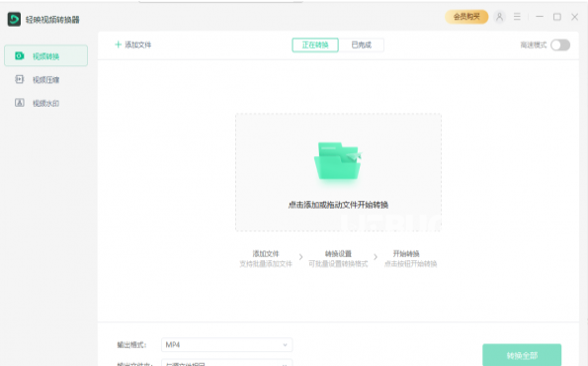This screenshot has height=366, width=588.
Task: Click the 轻映视频转换器 title text
Action: point(52,20)
